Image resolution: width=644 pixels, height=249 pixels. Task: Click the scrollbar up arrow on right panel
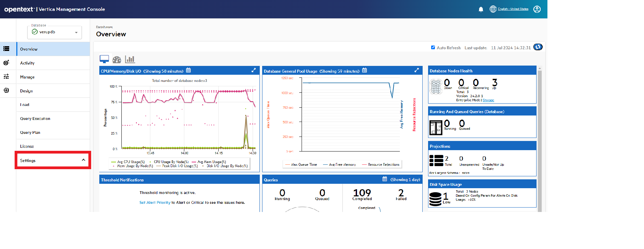pos(540,68)
